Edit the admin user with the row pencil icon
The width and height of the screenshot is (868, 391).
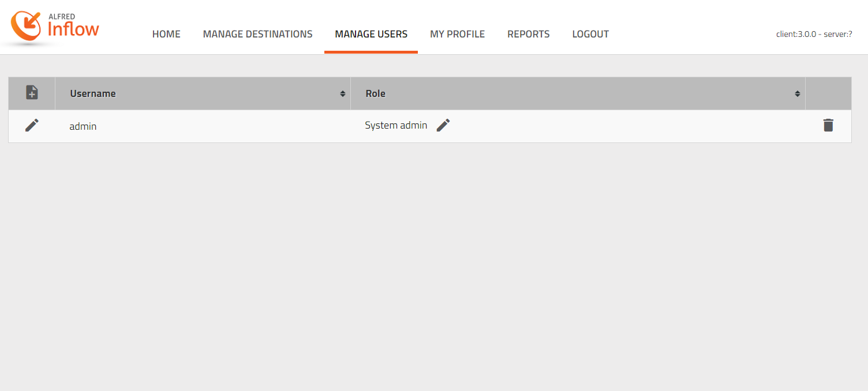32,125
